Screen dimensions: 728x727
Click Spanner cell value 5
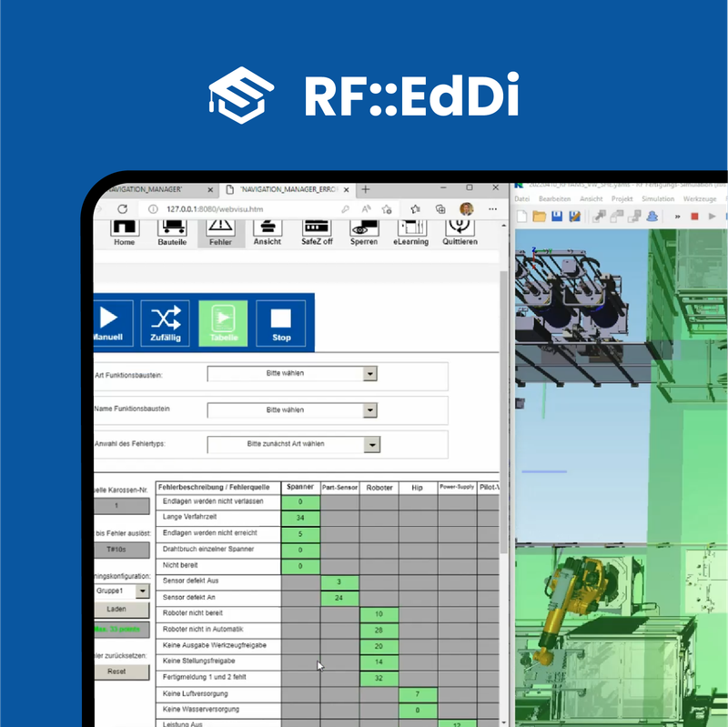point(300,534)
